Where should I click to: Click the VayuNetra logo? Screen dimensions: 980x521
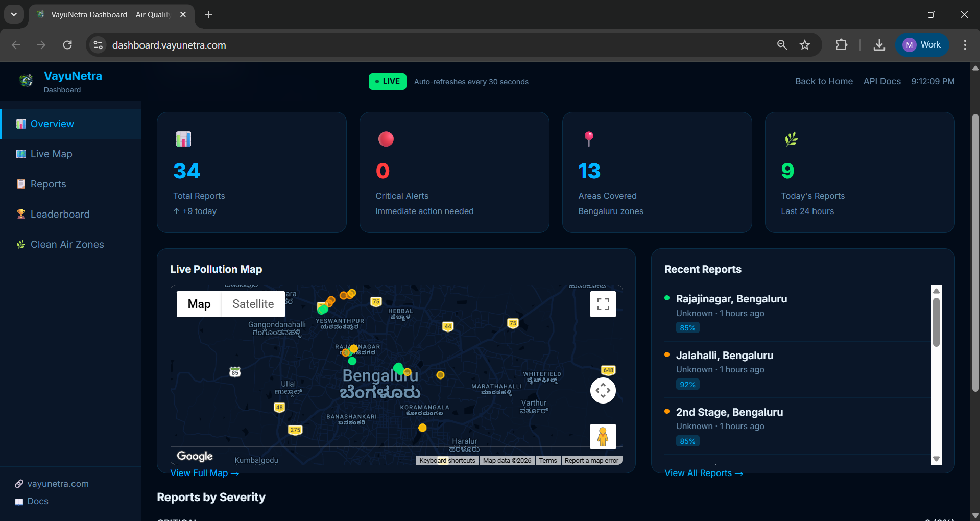click(26, 80)
